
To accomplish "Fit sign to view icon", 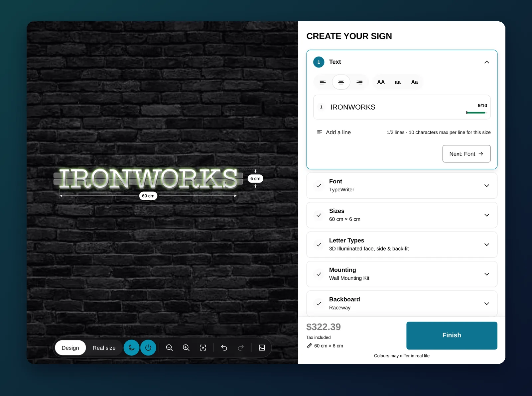I will tap(203, 348).
